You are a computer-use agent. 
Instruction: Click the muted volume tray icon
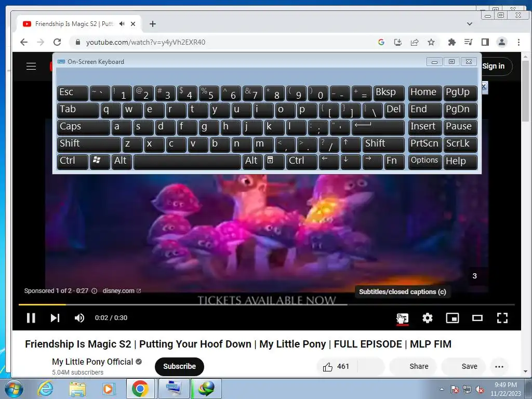click(480, 389)
